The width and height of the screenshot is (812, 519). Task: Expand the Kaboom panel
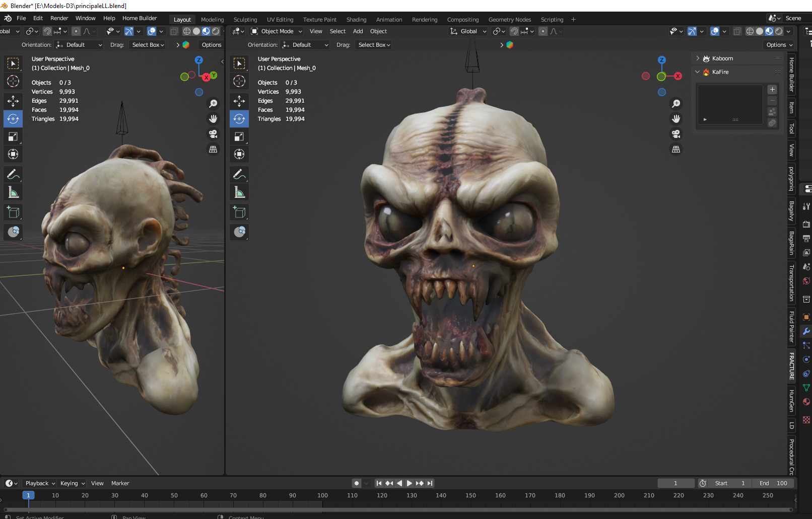point(698,58)
